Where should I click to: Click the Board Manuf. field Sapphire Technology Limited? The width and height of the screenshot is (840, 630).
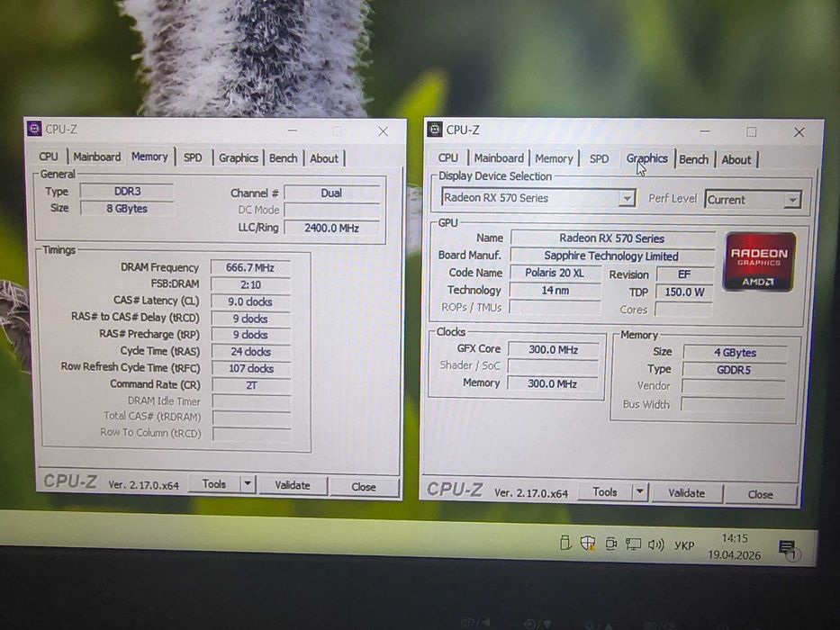[x=612, y=256]
